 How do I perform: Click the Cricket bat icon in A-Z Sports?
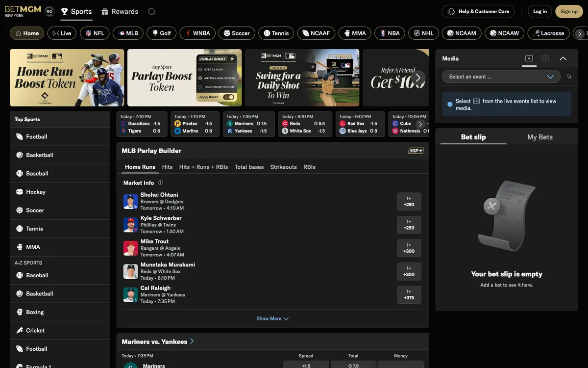pos(20,331)
